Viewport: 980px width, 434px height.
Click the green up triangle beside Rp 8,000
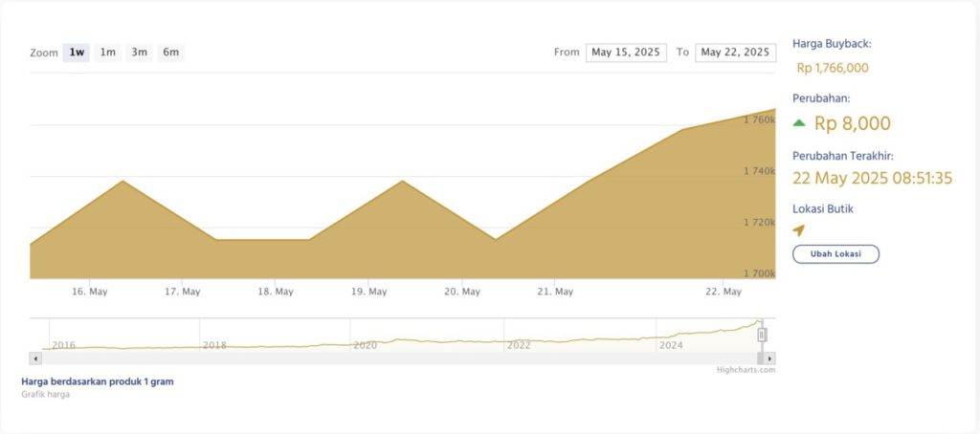799,122
